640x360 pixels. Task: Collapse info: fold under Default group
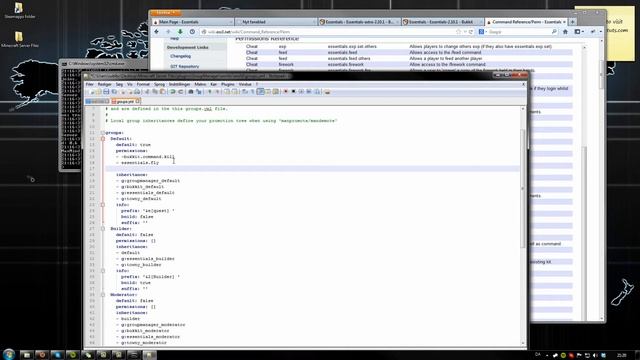coord(103,204)
